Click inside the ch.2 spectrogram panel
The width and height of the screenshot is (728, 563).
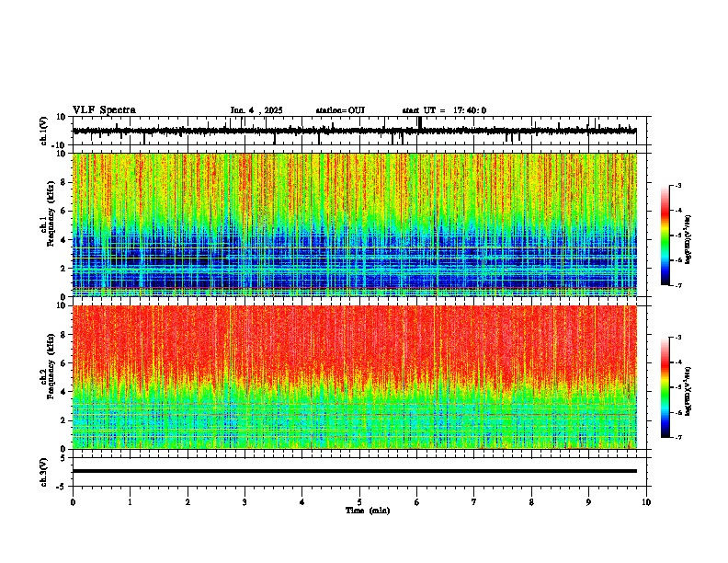(355, 377)
